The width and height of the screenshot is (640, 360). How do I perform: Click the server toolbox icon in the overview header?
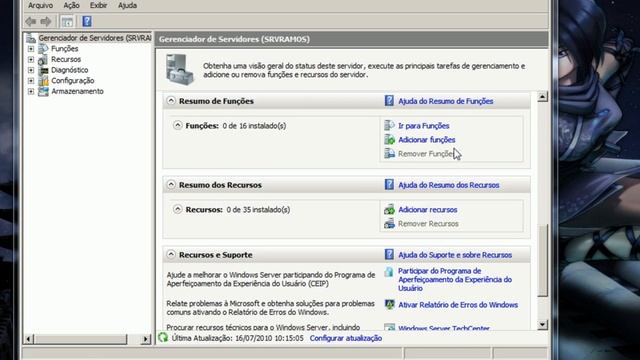pyautogui.click(x=180, y=69)
